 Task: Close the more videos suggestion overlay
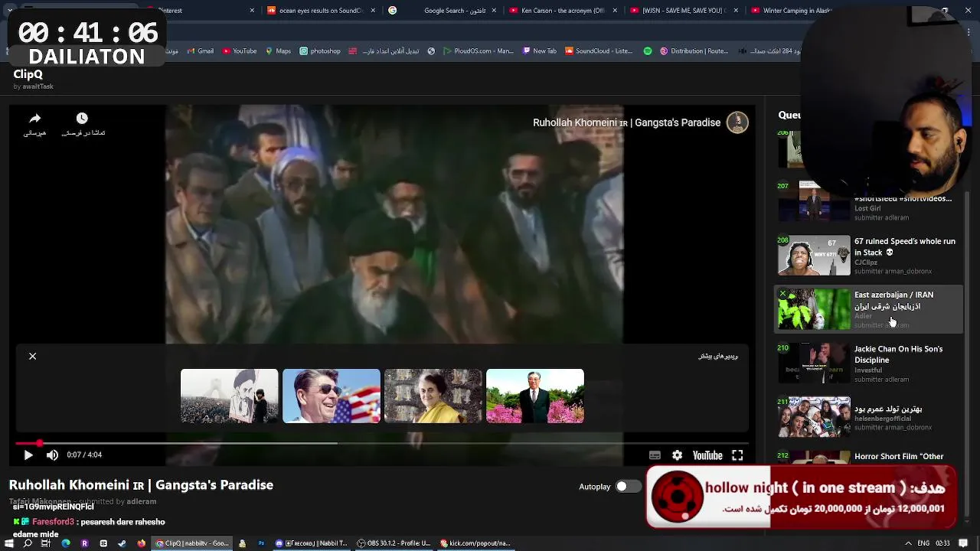(33, 357)
